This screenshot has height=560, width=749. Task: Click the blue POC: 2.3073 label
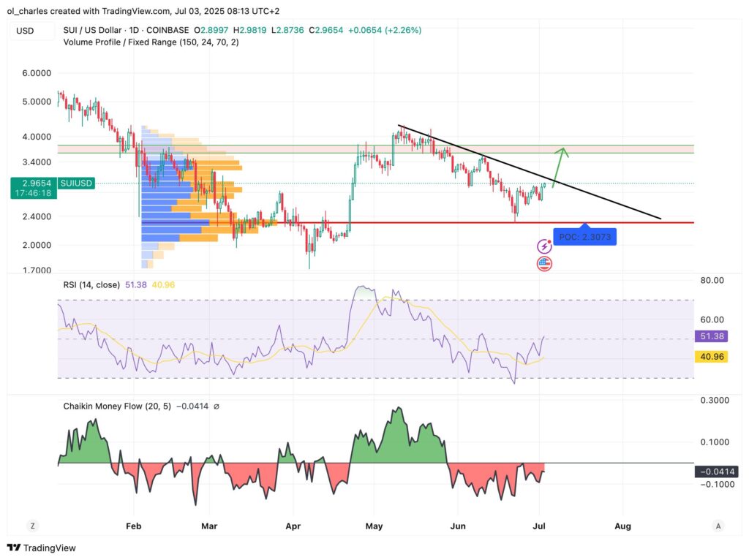pyautogui.click(x=584, y=237)
